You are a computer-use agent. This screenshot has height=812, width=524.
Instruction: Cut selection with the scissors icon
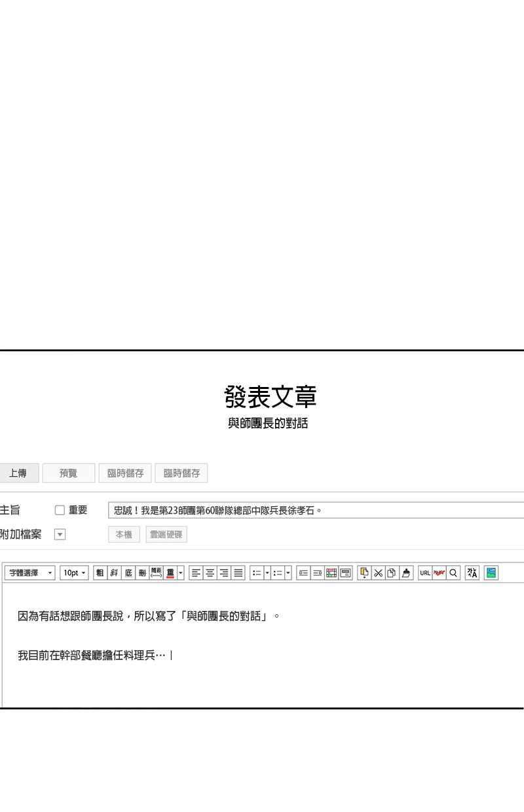[x=378, y=573]
